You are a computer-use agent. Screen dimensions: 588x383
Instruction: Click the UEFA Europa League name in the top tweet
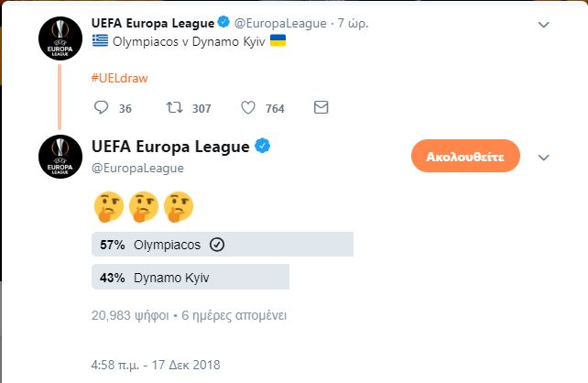coord(153,23)
